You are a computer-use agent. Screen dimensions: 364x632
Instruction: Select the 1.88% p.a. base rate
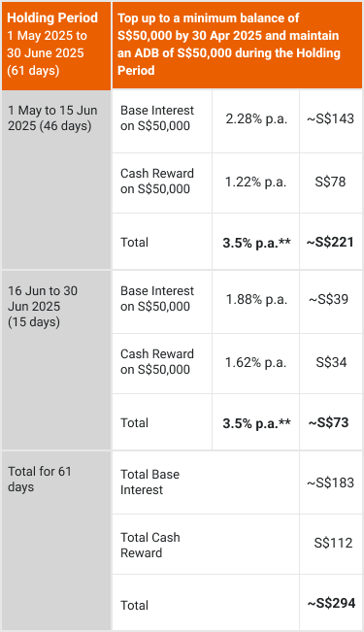point(256,299)
